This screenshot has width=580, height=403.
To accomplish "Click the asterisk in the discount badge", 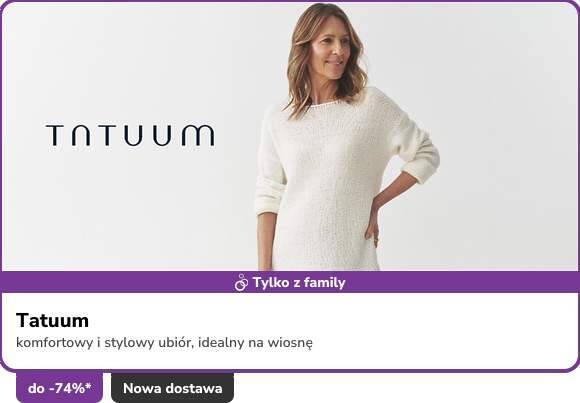I will coord(88,386).
